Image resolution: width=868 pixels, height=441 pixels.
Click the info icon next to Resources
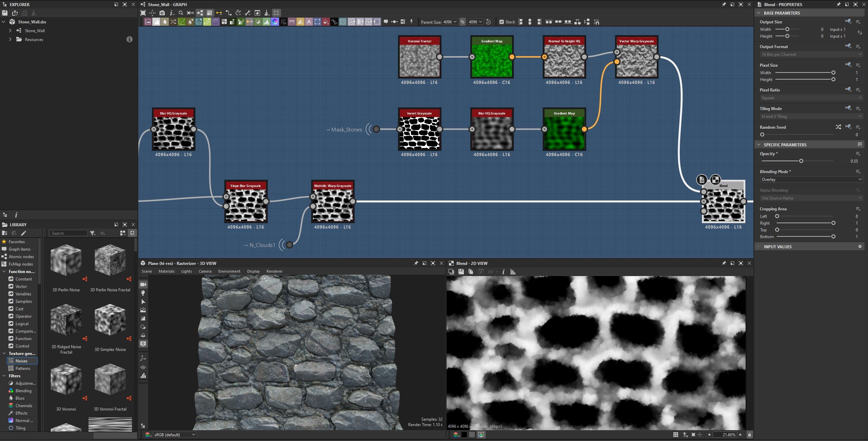(129, 39)
